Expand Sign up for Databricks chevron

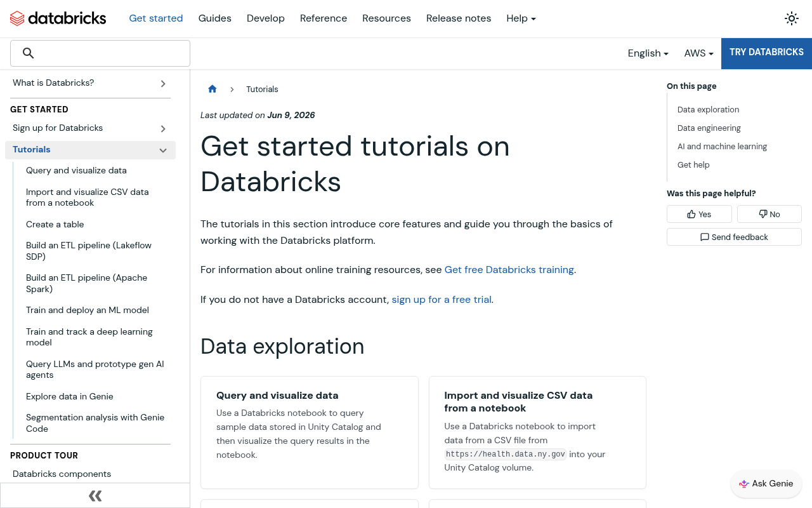(x=163, y=128)
